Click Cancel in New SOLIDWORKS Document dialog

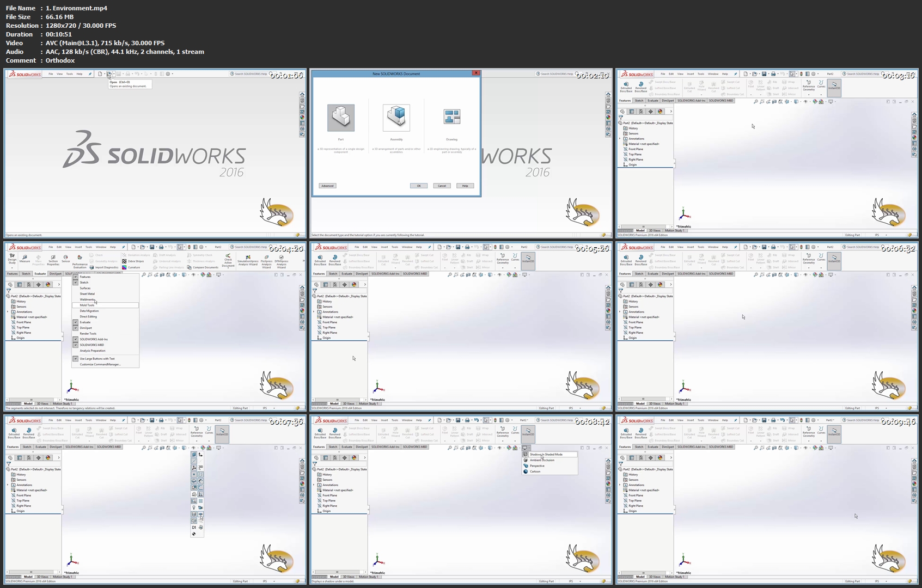[x=442, y=186]
